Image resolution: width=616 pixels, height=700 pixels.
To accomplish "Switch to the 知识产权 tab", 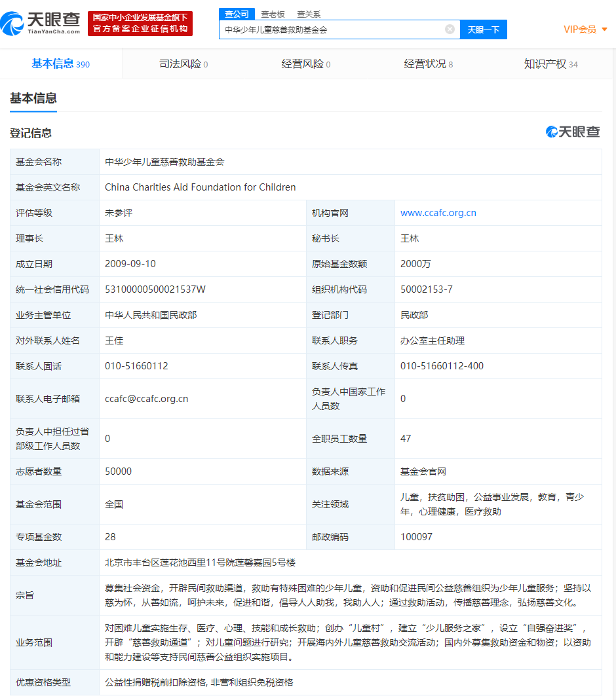I will click(550, 64).
